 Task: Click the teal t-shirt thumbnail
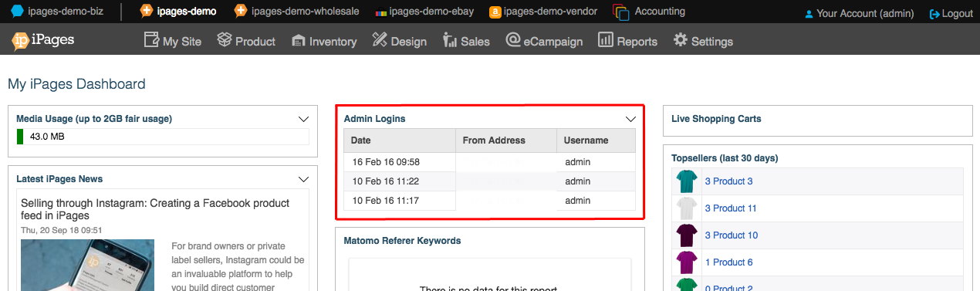click(x=686, y=181)
